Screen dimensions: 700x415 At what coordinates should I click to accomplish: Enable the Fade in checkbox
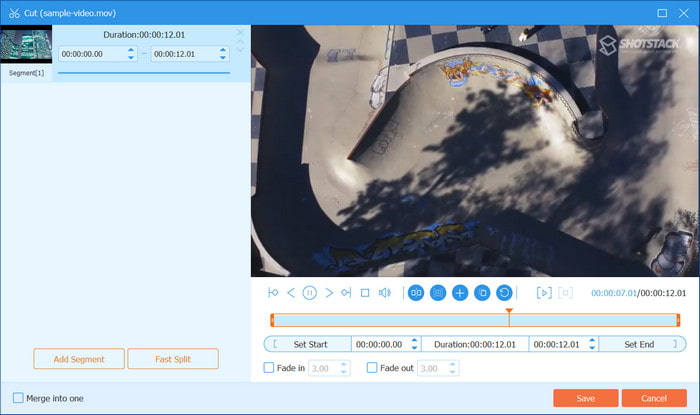click(x=269, y=368)
